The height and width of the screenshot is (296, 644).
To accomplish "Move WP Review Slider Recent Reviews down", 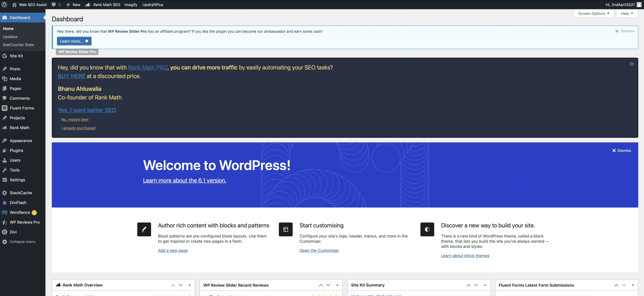I will pos(328,285).
